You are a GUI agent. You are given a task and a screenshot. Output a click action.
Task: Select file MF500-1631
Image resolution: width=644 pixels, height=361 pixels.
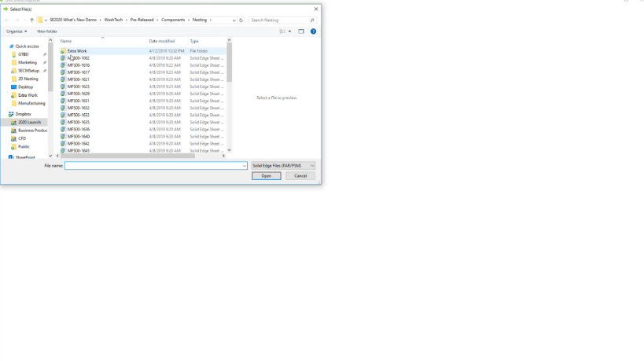tap(79, 101)
